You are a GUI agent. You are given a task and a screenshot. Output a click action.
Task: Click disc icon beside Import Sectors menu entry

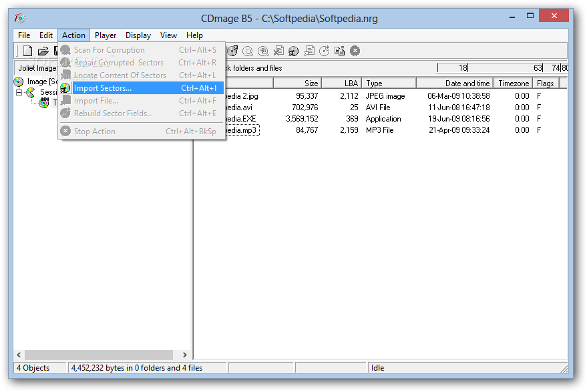pyautogui.click(x=65, y=88)
